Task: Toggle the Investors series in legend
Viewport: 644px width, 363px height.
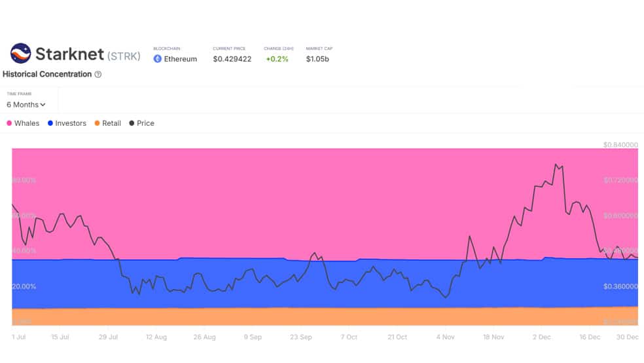Action: point(67,123)
